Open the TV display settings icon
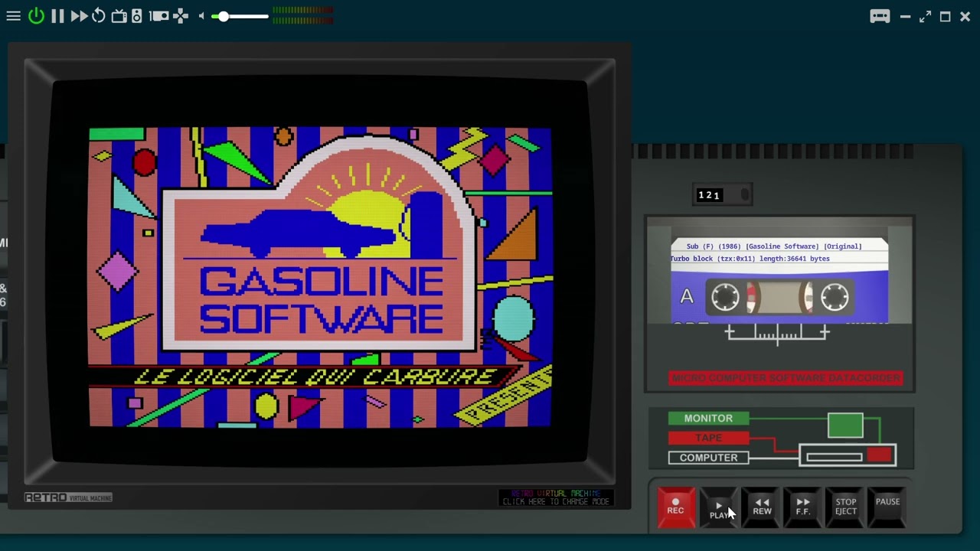Screen dimensions: 980x551 click(119, 16)
